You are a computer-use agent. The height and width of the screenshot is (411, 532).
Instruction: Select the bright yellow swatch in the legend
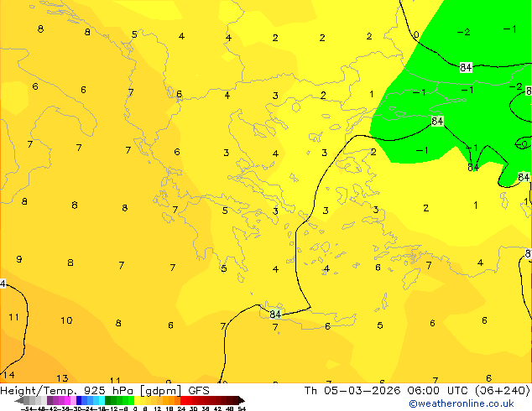(137, 400)
